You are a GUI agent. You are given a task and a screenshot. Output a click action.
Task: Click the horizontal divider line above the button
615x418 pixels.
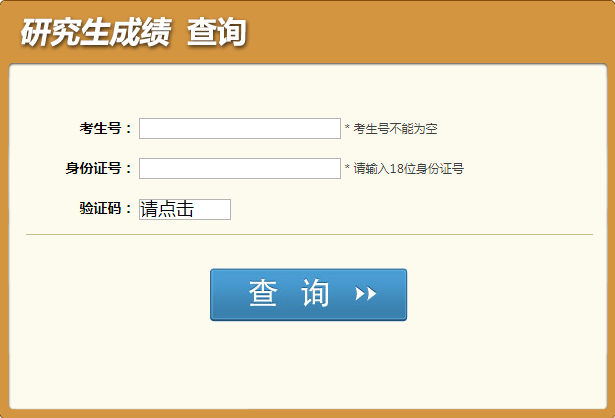coord(309,234)
